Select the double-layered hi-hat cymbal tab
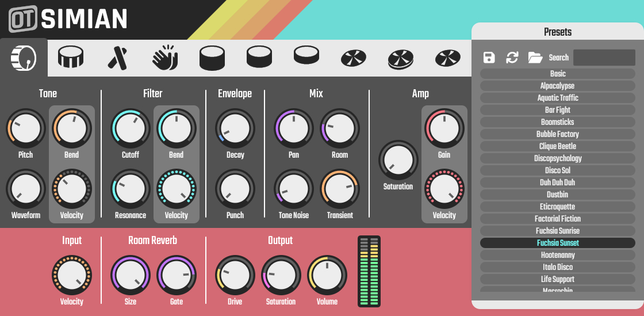This screenshot has width=644, height=316. point(401,59)
